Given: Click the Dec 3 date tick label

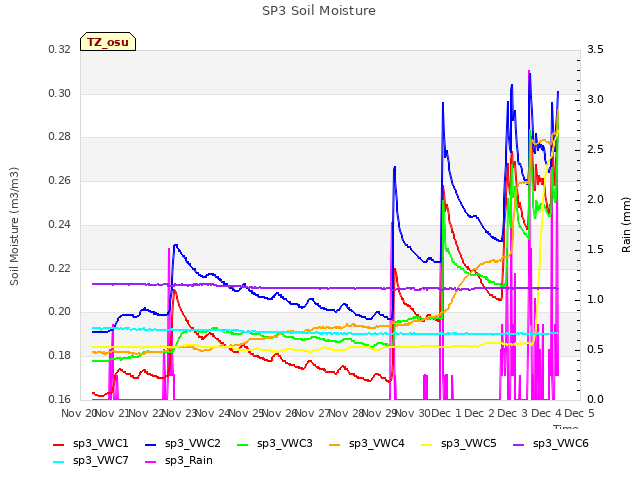Looking at the screenshot, I should (x=513, y=413).
